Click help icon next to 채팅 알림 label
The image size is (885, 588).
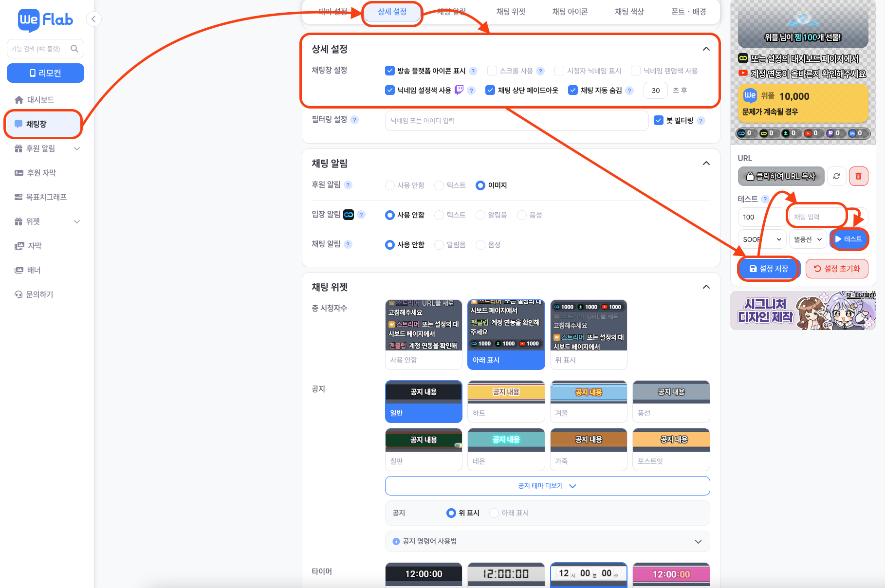point(348,244)
